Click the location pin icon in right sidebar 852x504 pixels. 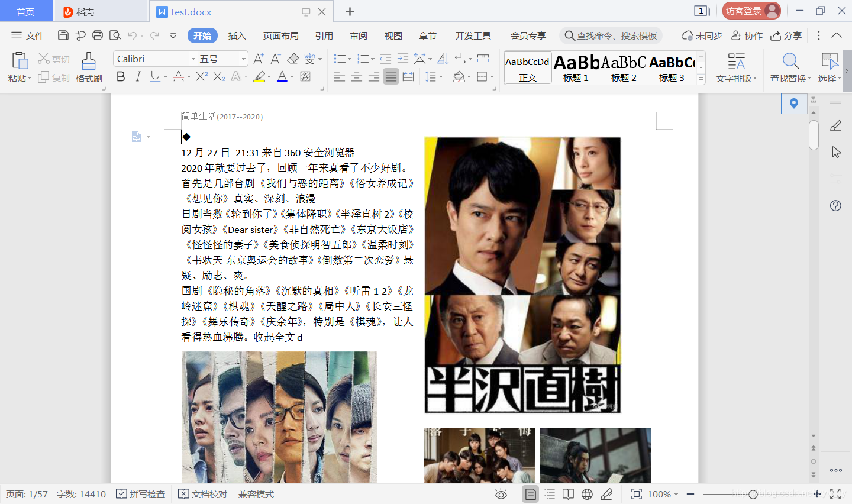(x=794, y=104)
